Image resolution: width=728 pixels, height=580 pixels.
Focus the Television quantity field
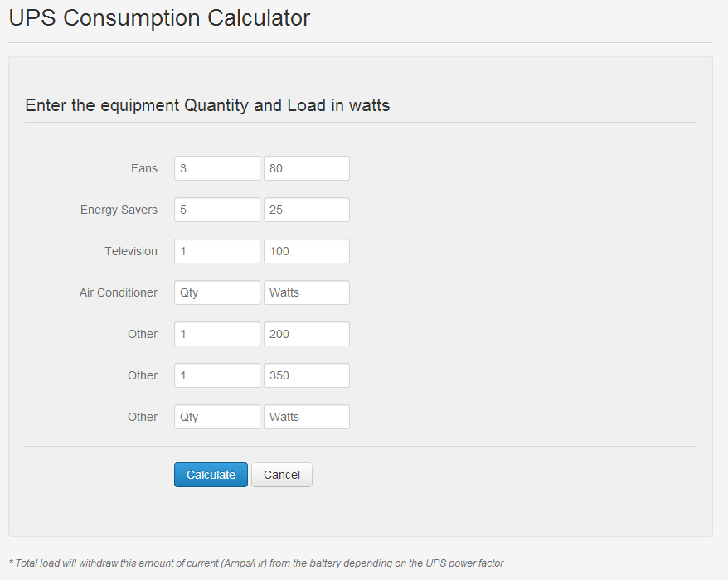point(217,251)
